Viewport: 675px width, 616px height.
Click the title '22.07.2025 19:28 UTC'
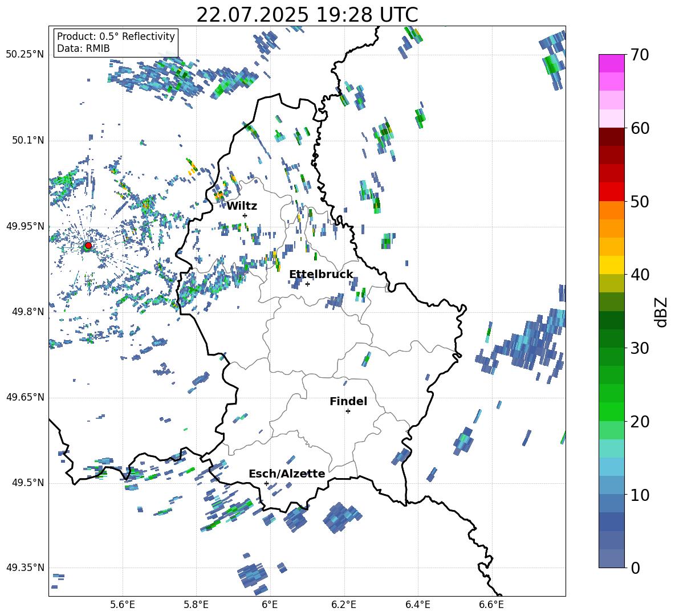click(307, 15)
